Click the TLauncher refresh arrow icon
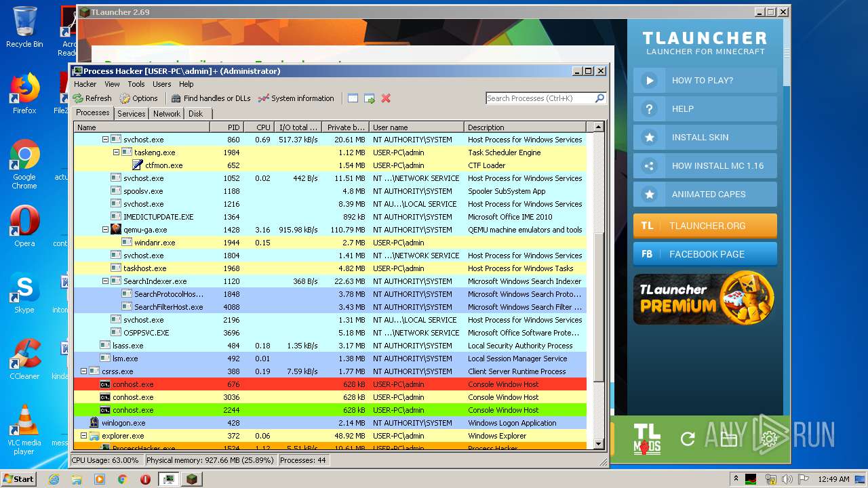Screen dimensions: 868x488 click(688, 439)
